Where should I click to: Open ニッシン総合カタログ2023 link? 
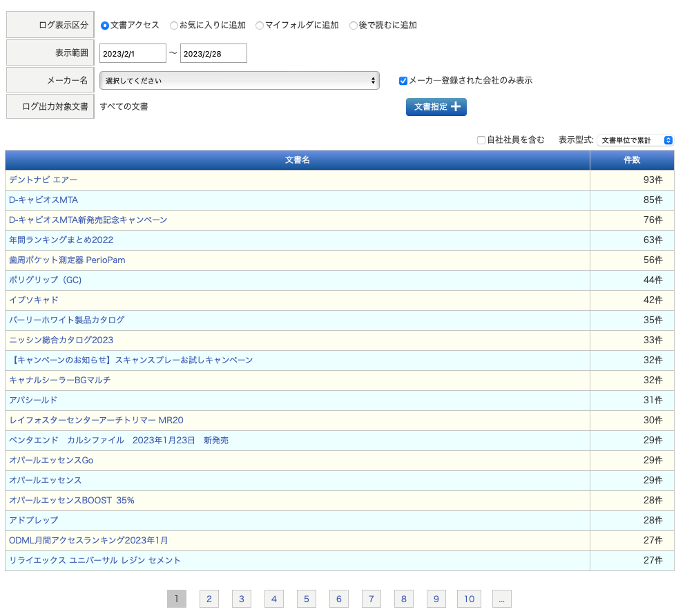(x=61, y=340)
